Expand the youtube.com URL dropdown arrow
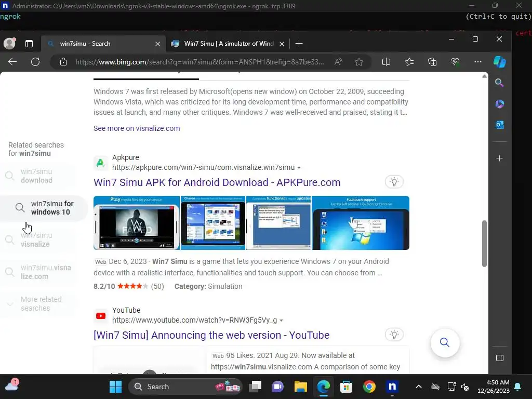This screenshot has width=532, height=399. pos(281,320)
